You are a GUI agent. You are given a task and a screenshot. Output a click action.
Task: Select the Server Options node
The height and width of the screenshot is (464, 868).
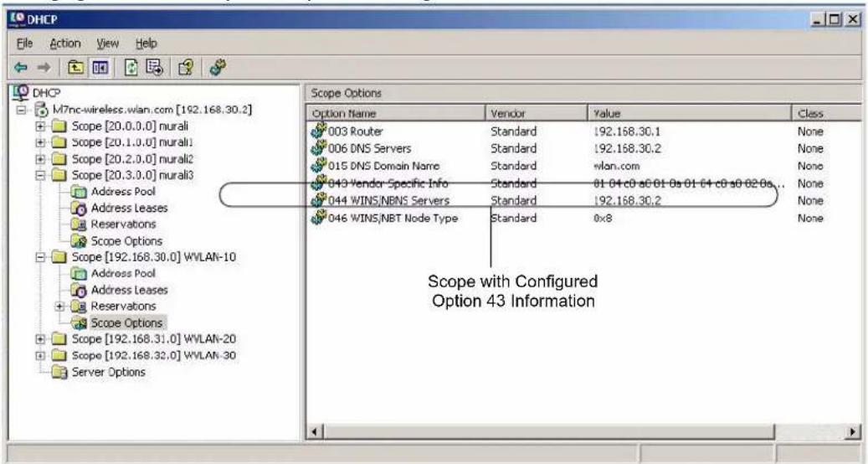[108, 372]
